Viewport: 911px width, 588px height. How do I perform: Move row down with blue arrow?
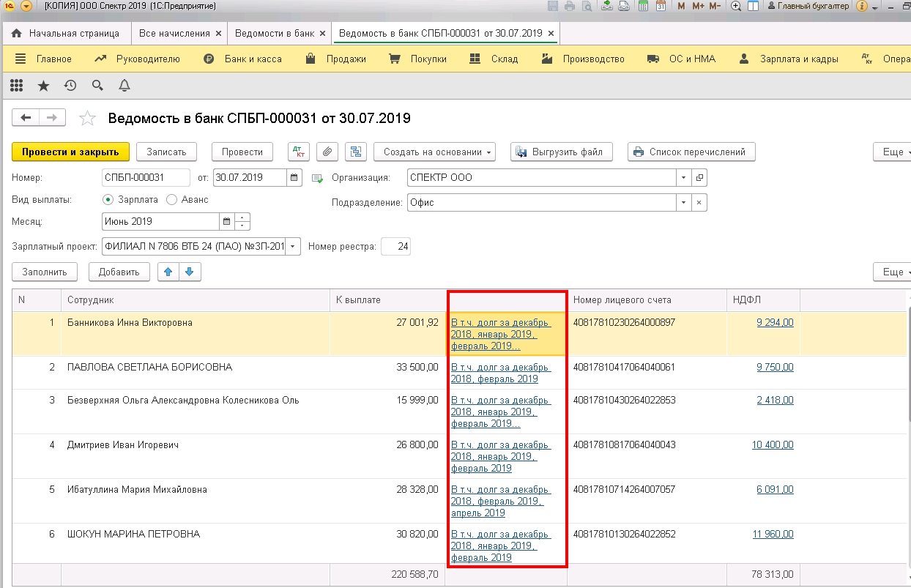click(x=190, y=272)
